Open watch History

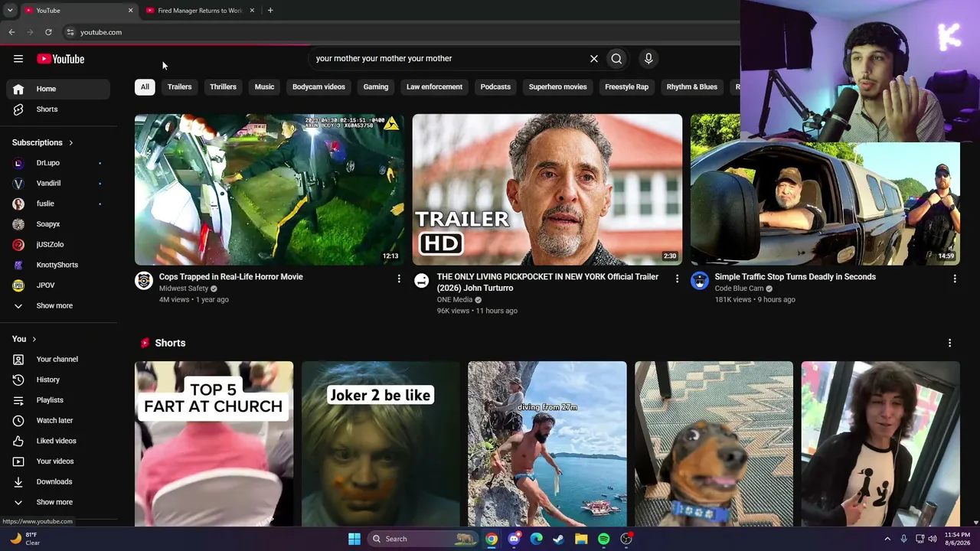[58, 380]
